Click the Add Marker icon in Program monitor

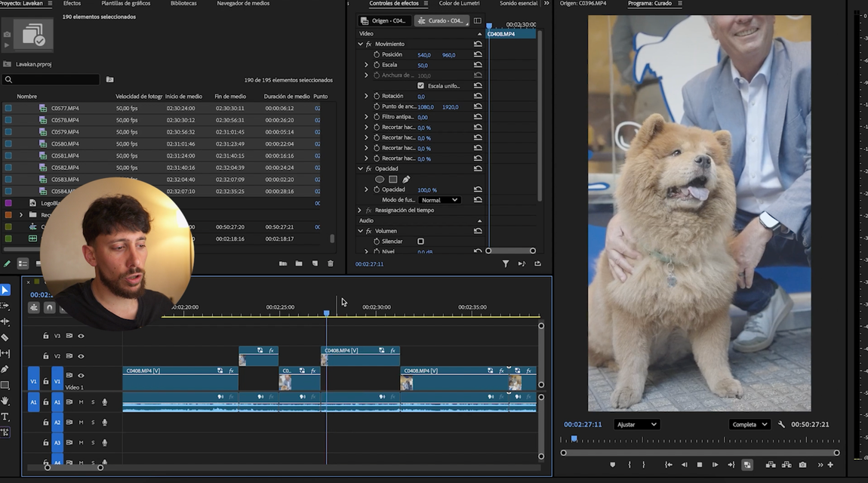coord(612,465)
